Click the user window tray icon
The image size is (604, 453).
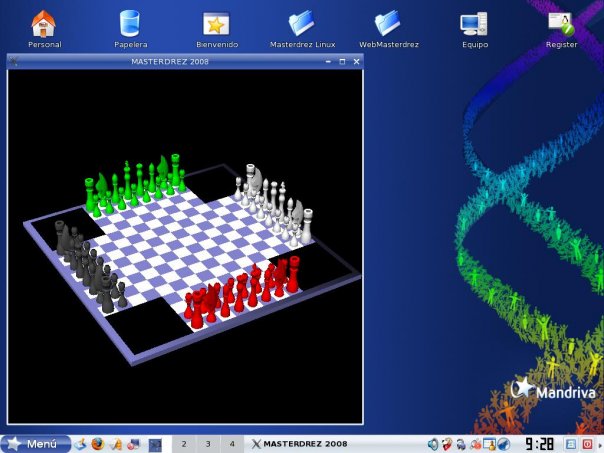[489, 444]
